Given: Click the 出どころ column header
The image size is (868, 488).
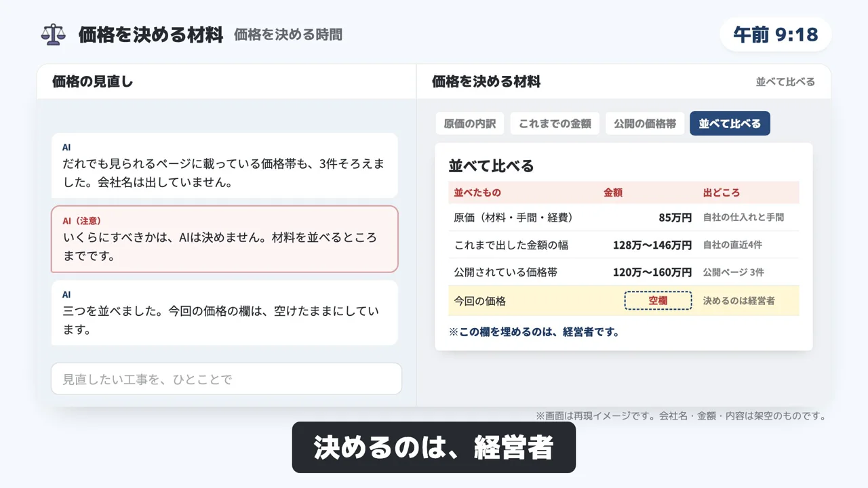Looking at the screenshot, I should point(722,192).
